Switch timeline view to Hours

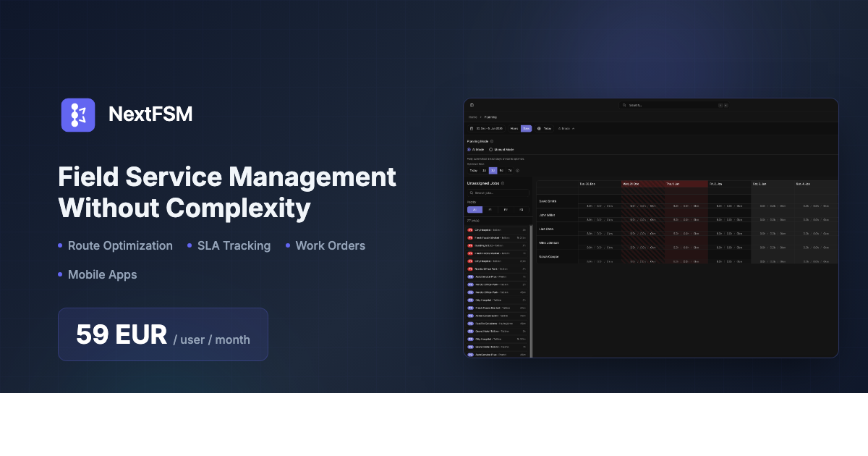coord(514,128)
